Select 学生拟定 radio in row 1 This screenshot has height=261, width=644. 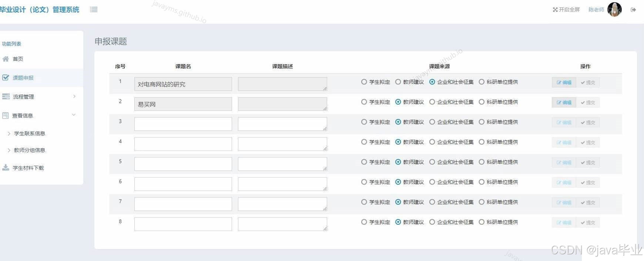point(364,82)
